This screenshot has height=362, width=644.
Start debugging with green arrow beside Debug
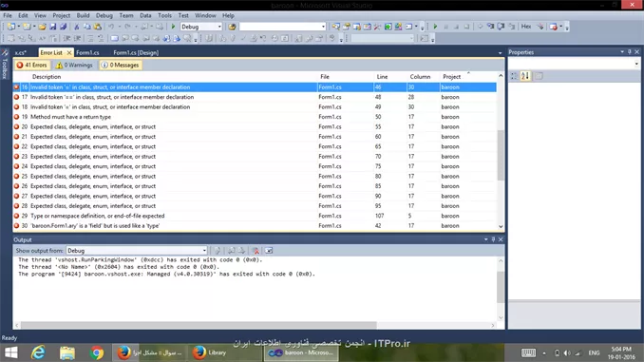(173, 27)
